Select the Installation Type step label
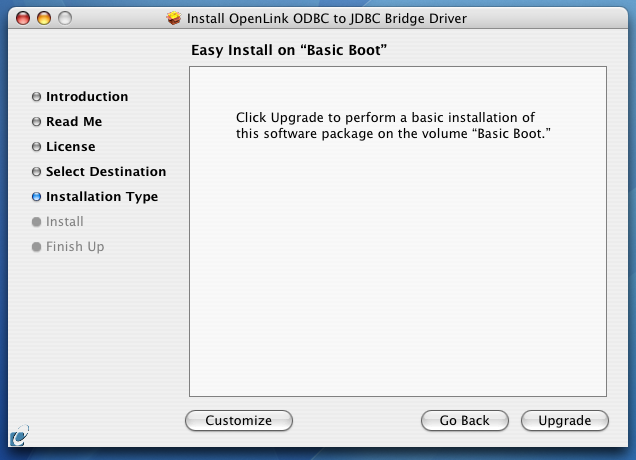636x460 pixels. coord(102,197)
